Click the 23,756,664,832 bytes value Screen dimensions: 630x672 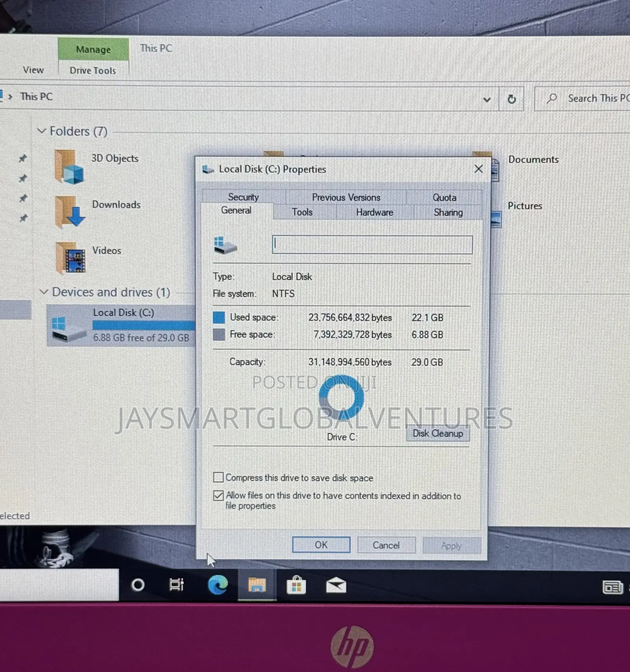[350, 318]
